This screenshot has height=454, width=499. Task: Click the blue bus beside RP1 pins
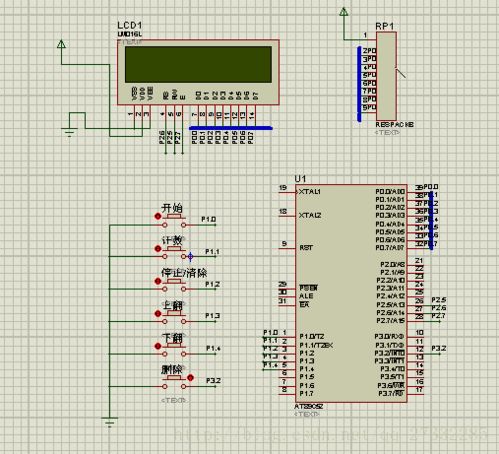[x=359, y=84]
